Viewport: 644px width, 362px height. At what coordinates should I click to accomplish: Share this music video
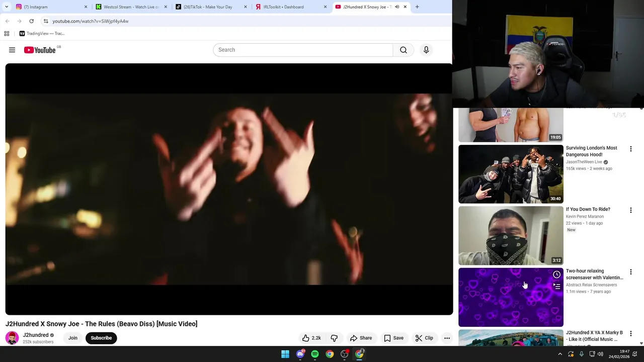pyautogui.click(x=361, y=338)
